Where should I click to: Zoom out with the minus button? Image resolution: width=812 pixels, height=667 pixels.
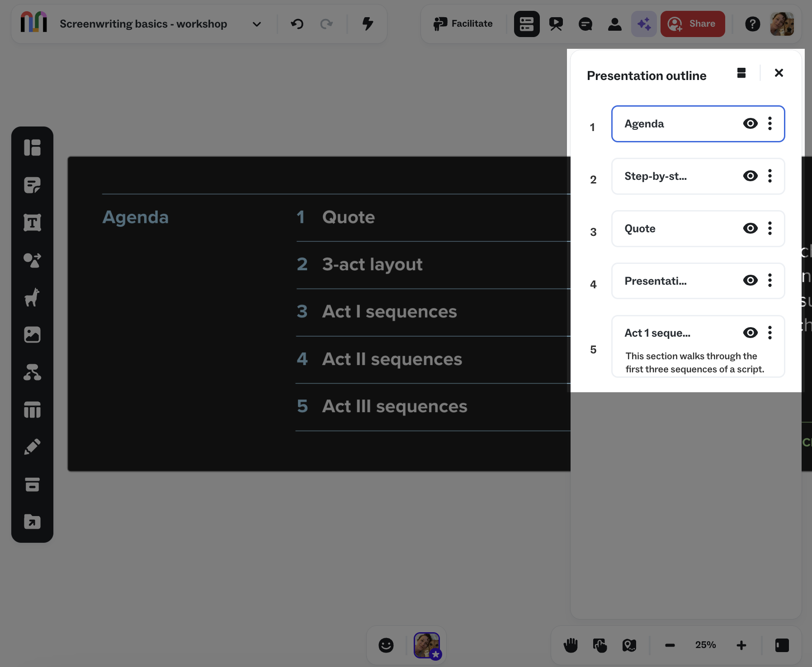tap(670, 645)
